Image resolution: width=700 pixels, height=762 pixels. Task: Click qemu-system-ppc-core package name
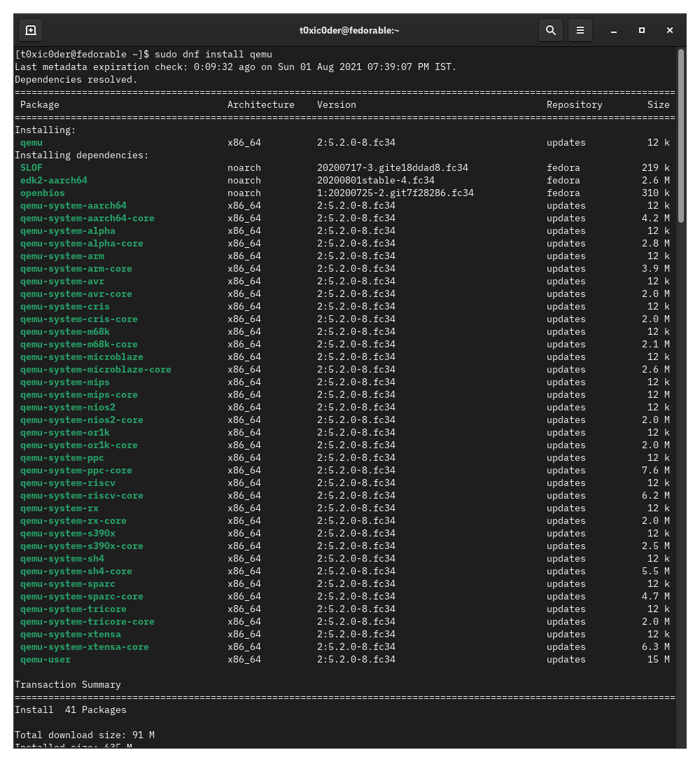(76, 471)
